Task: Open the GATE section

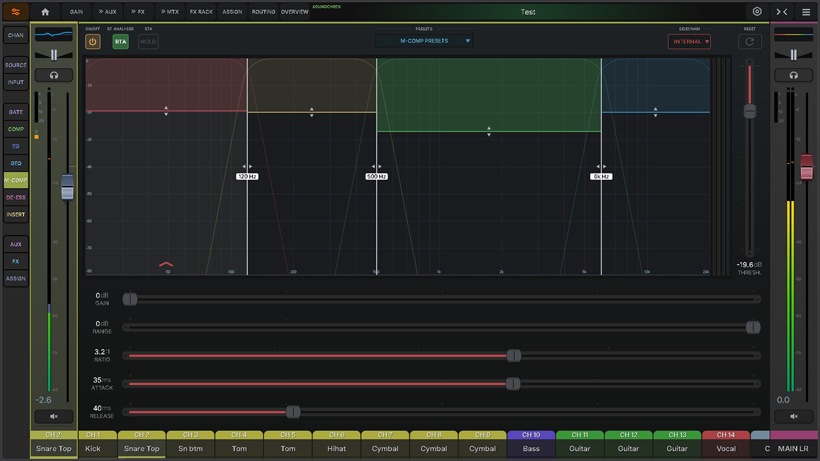Action: (x=16, y=112)
